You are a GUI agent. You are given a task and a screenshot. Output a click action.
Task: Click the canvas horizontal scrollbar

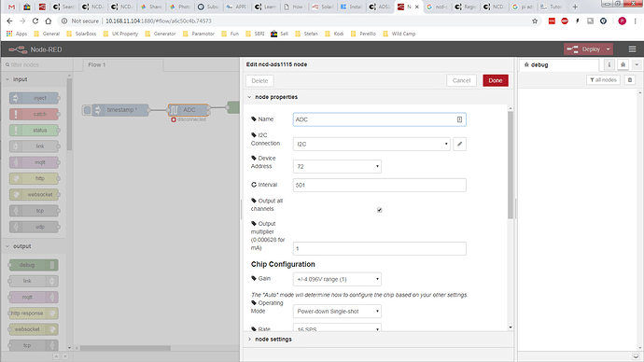click(x=125, y=348)
